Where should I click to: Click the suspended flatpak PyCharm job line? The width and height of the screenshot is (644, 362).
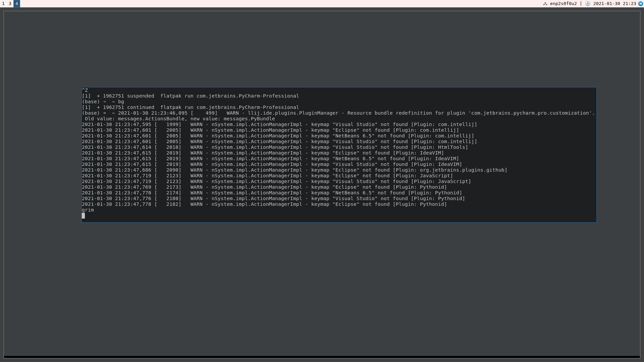pos(190,96)
